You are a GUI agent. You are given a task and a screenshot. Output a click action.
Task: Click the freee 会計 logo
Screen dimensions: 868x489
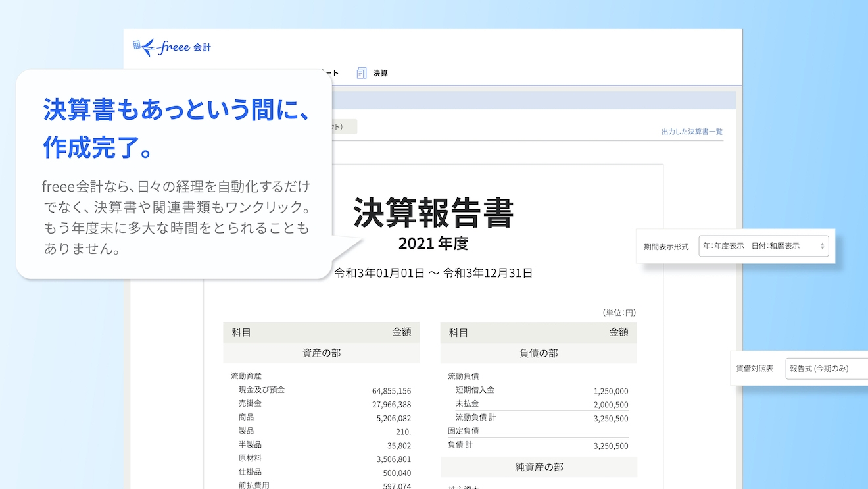172,47
